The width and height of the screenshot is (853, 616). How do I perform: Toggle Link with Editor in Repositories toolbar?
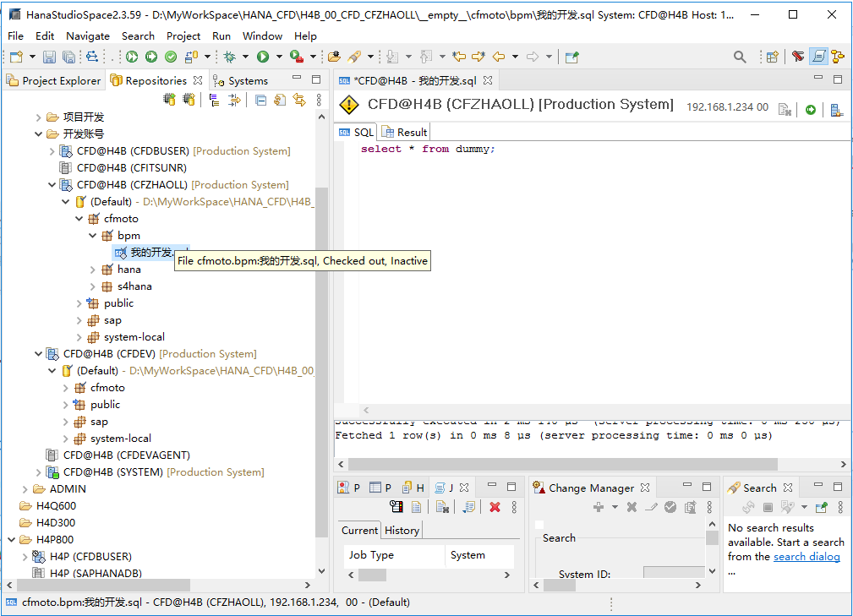[x=299, y=100]
